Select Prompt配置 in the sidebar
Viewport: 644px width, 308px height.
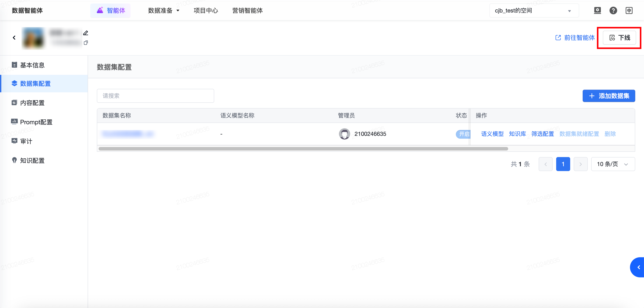(x=36, y=122)
